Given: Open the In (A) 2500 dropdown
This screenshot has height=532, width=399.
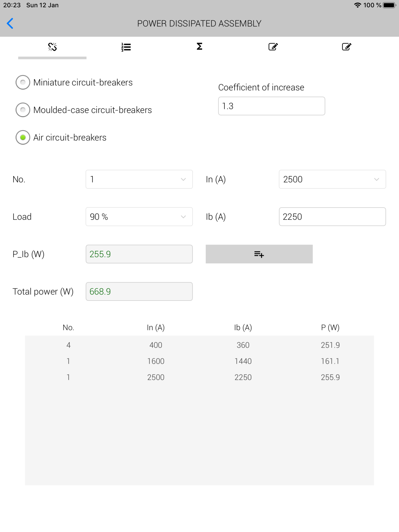Looking at the screenshot, I should 332,179.
